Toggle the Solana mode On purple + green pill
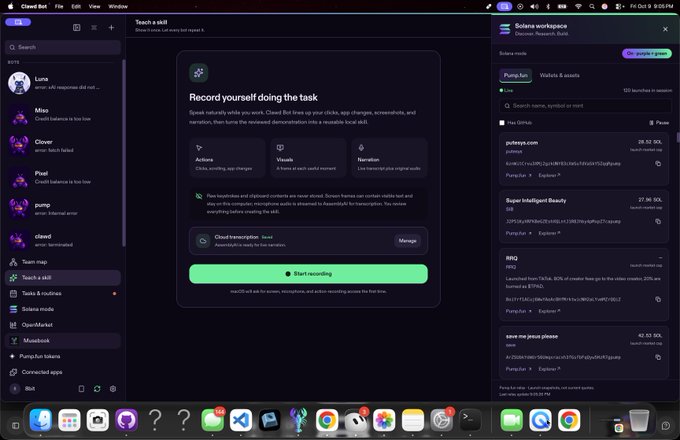Screen dimensions: 680x440 (647, 53)
